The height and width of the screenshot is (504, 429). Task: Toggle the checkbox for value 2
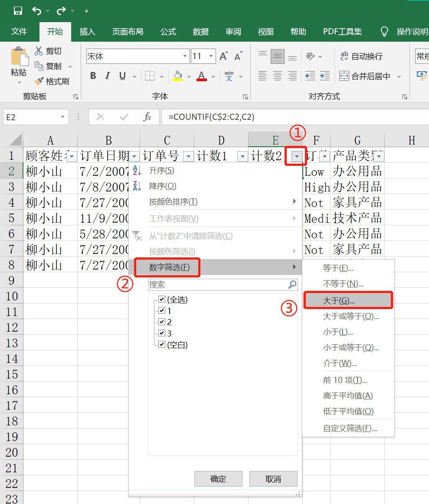click(162, 322)
